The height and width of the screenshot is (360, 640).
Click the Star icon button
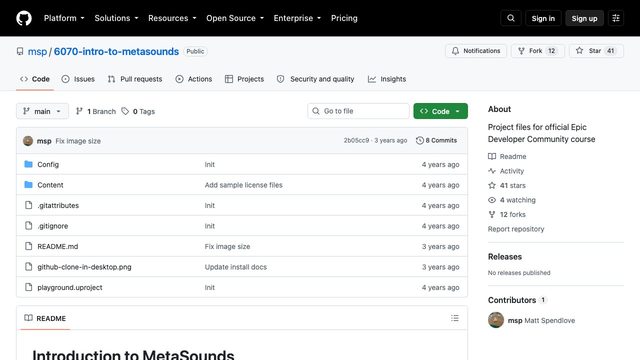tap(579, 51)
